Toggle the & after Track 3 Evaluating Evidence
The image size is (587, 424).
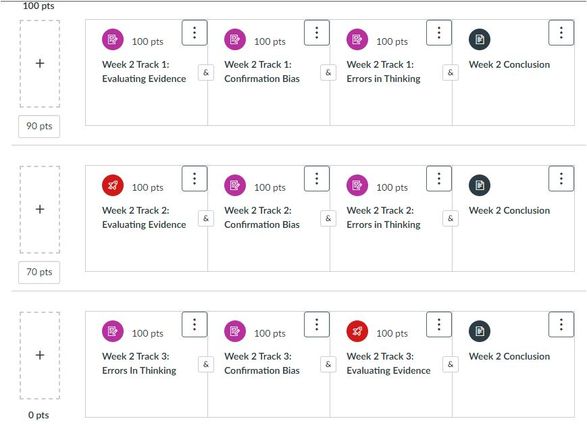point(451,364)
